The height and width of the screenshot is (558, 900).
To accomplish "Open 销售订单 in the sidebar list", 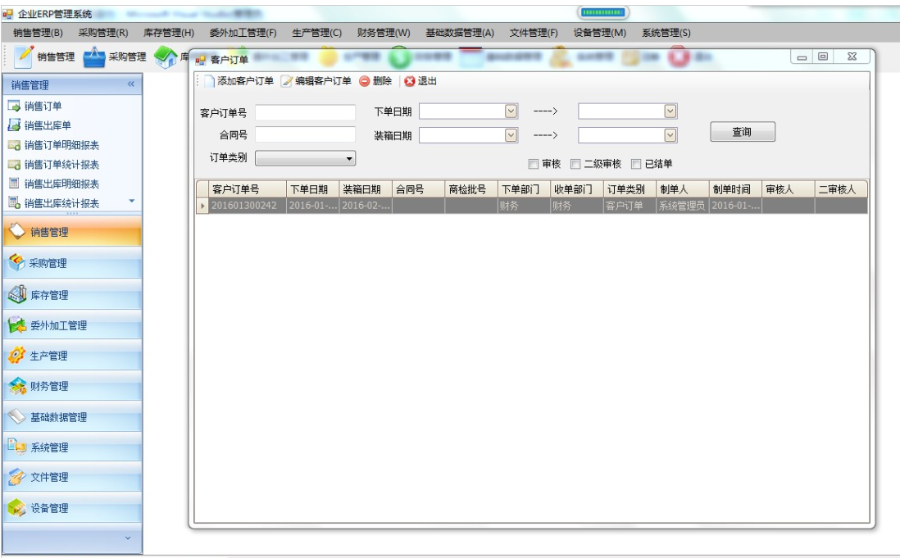I will 43,106.
